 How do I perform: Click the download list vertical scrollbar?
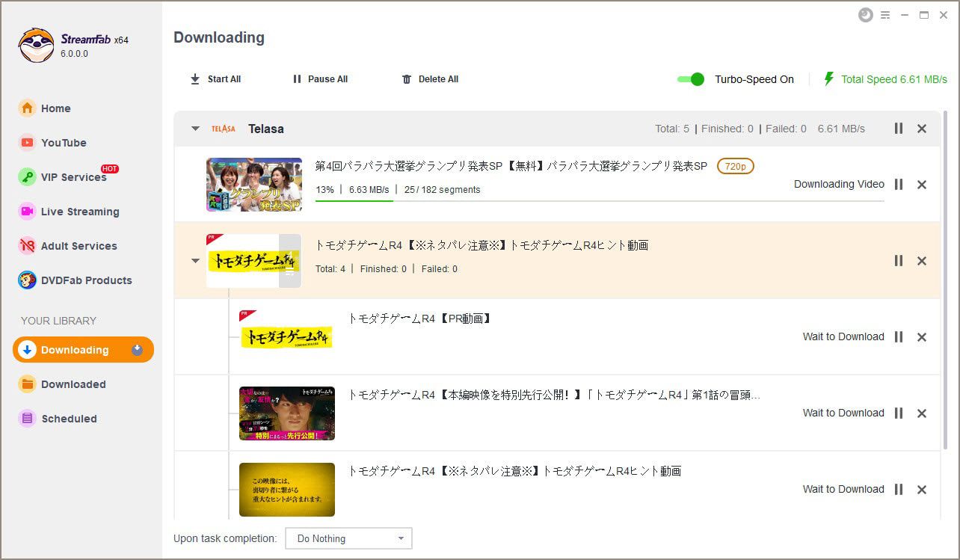tap(946, 280)
